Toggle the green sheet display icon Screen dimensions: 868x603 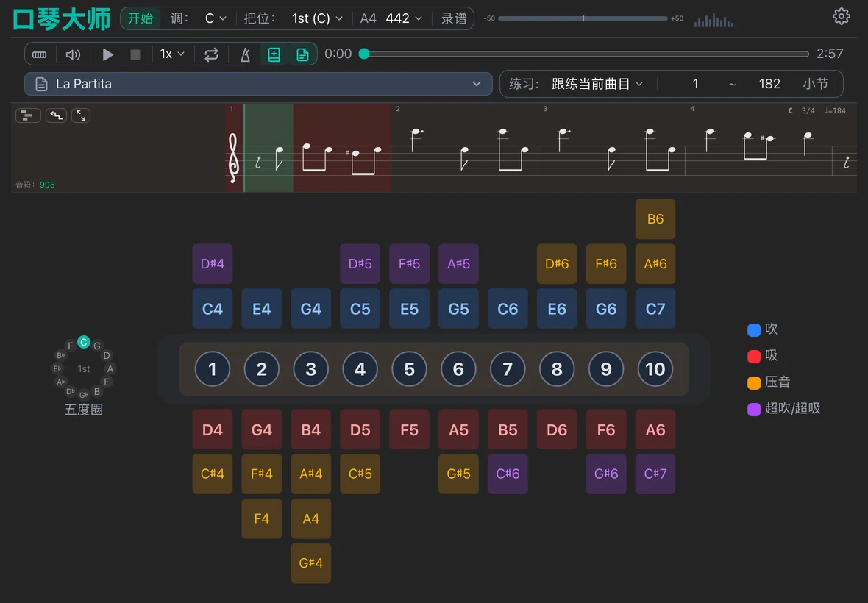click(302, 54)
